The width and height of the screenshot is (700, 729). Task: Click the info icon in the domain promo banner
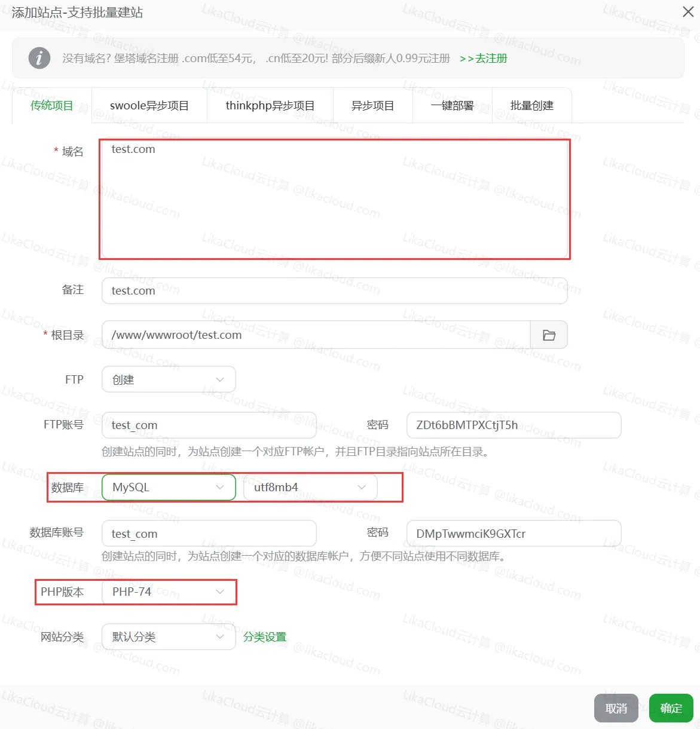[39, 58]
